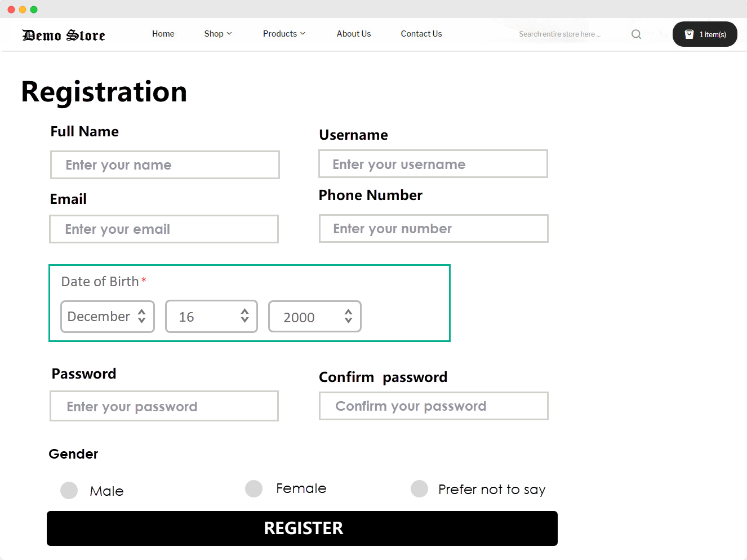Select the Male gender option
Screen dimensions: 747x560
pyautogui.click(x=69, y=490)
